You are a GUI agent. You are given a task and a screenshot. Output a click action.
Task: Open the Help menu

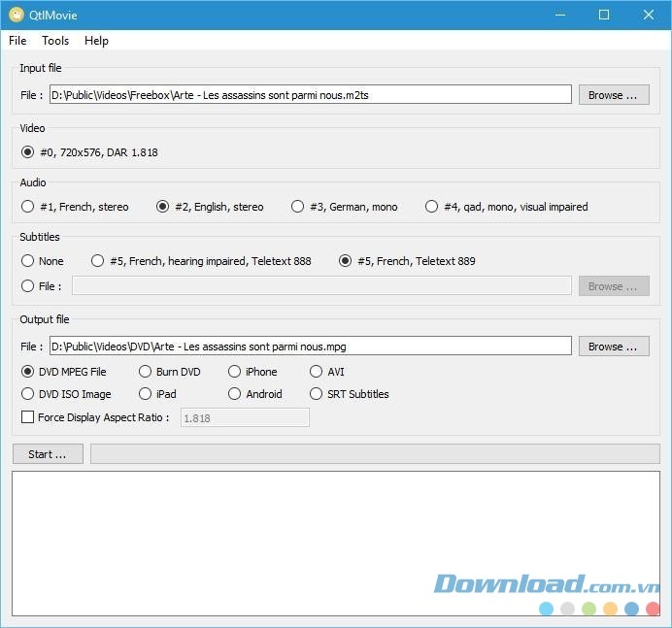click(x=96, y=41)
